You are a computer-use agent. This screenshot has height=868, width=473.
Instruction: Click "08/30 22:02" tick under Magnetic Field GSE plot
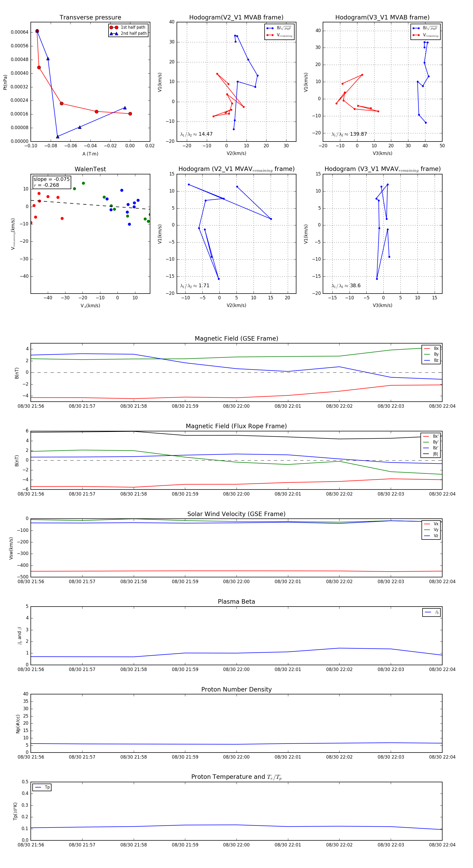tap(339, 406)
